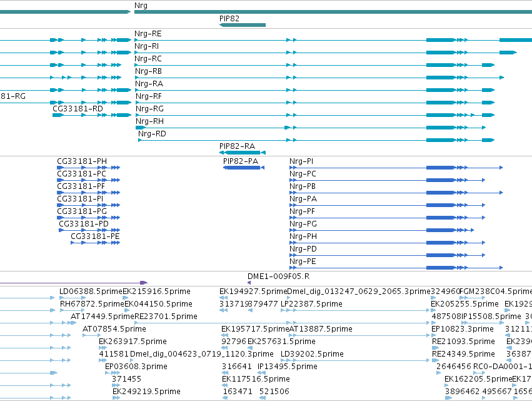Click the Nrg-PB protein label

coord(303,186)
